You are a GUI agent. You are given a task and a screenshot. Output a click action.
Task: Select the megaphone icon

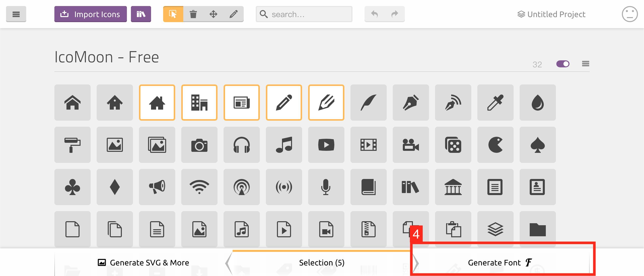pyautogui.click(x=157, y=187)
